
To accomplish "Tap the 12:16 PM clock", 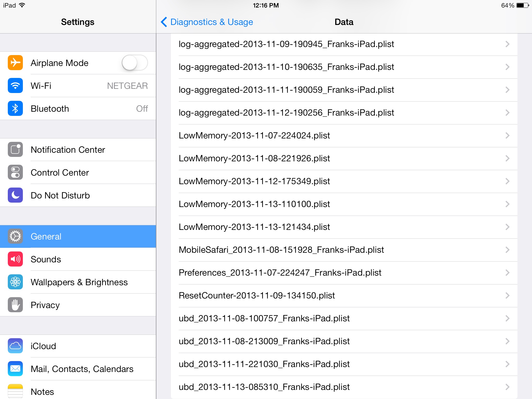I will coord(266,5).
